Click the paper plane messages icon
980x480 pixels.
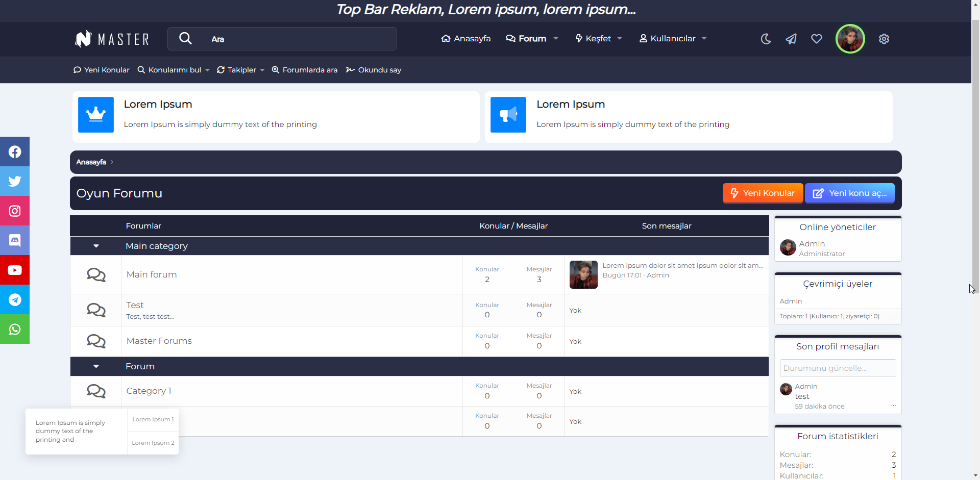tap(791, 39)
